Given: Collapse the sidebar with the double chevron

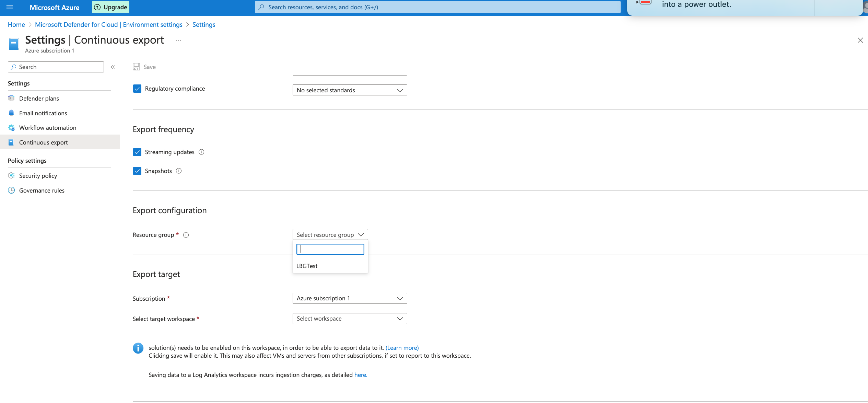Looking at the screenshot, I should 113,67.
